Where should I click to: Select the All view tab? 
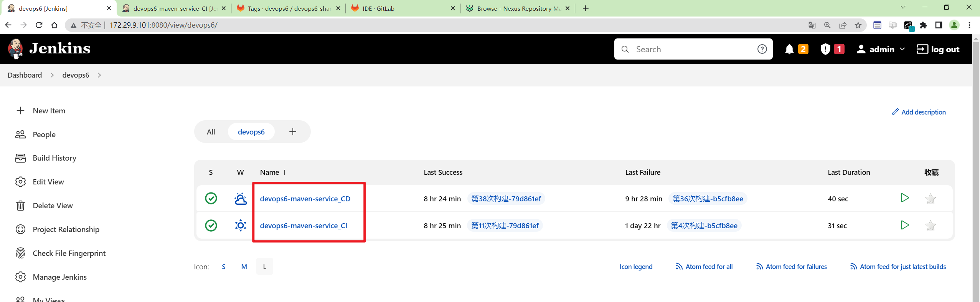(x=211, y=132)
